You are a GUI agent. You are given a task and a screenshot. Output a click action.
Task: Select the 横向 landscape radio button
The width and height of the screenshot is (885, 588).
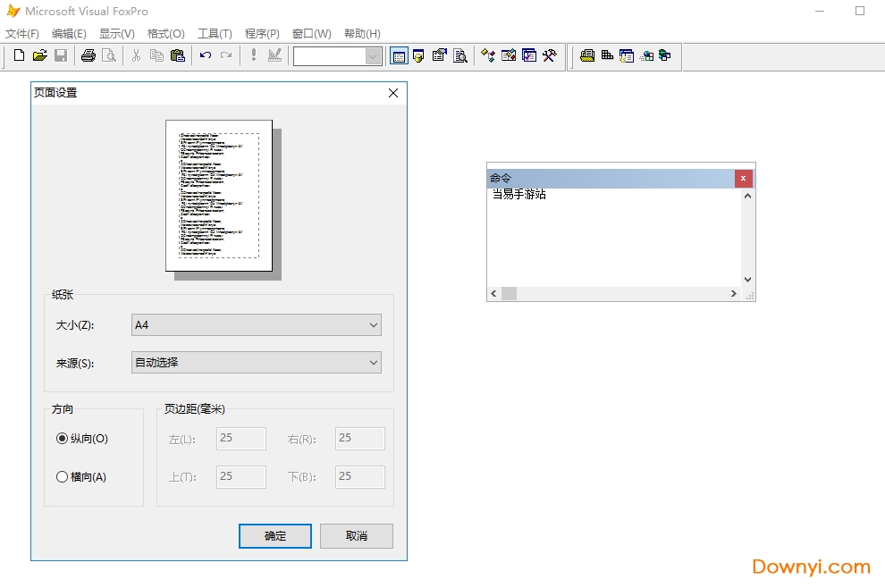coord(62,477)
